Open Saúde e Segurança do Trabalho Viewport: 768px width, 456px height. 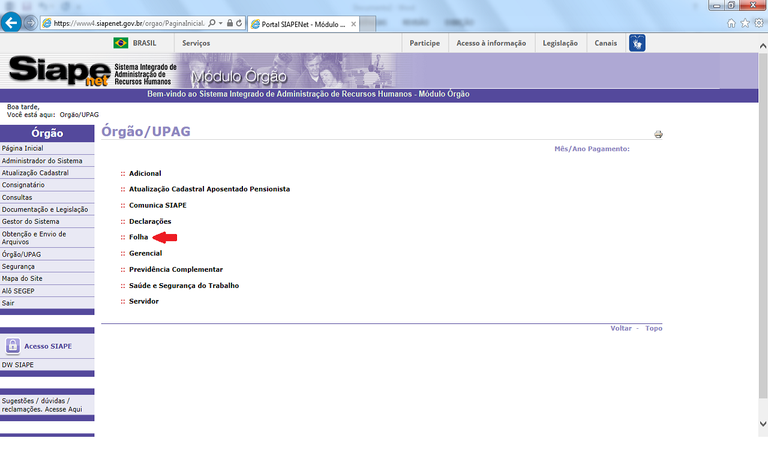184,286
